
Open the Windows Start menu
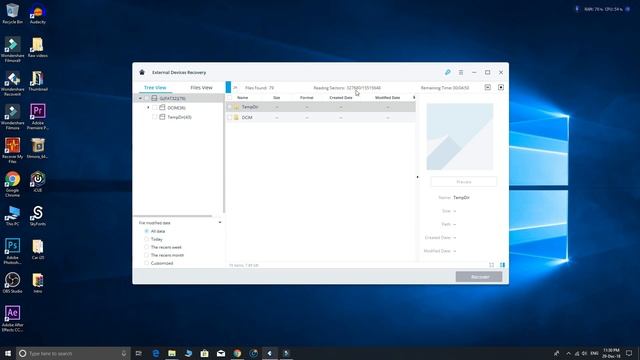tap(8, 353)
